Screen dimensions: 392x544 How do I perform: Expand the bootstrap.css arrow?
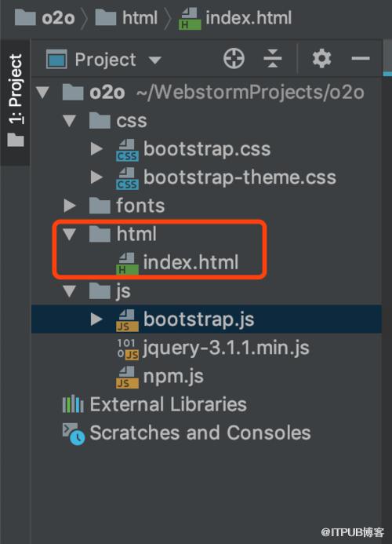coord(96,149)
